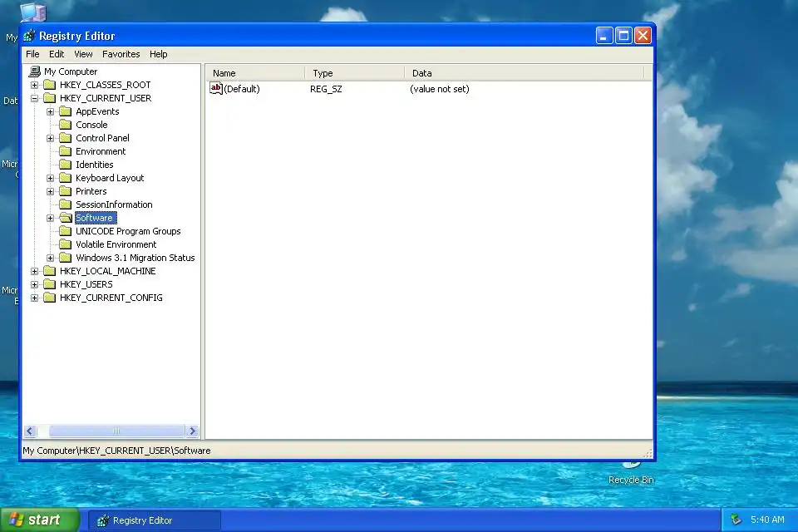Select the Console key label

point(91,125)
